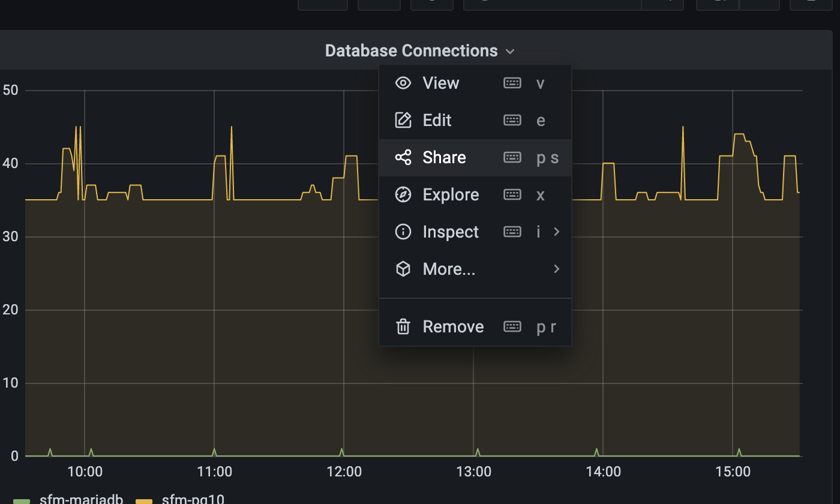Image resolution: width=840 pixels, height=504 pixels.
Task: Click the box icon beside More...
Action: click(x=403, y=269)
